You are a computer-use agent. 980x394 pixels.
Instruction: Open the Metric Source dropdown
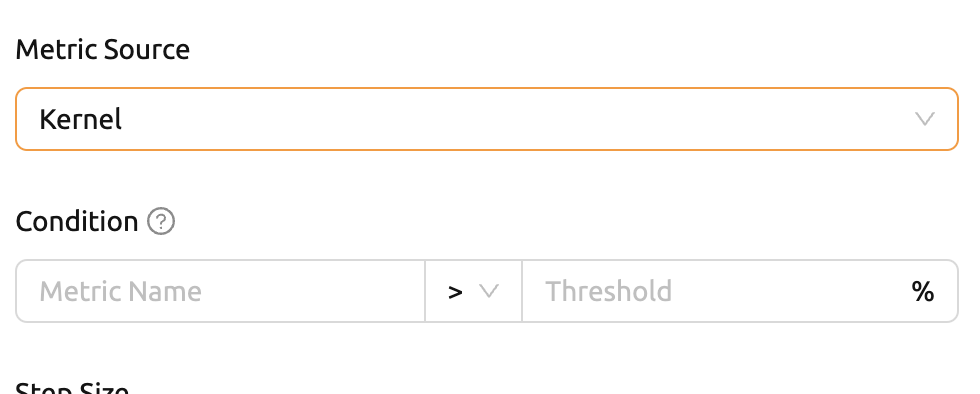(x=487, y=119)
